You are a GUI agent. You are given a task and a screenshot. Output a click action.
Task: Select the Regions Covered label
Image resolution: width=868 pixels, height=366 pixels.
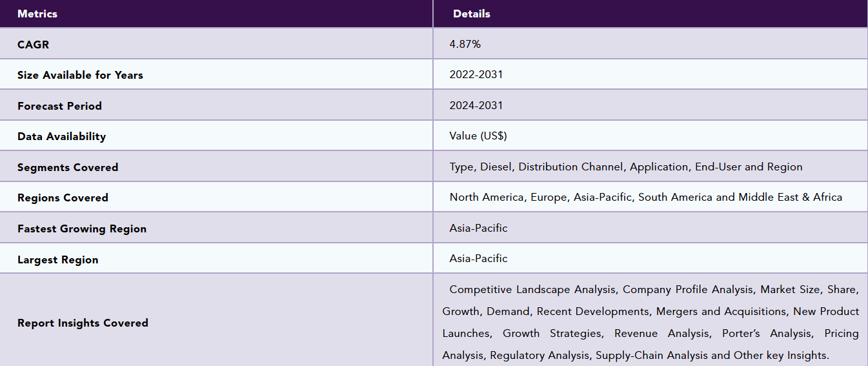click(63, 198)
